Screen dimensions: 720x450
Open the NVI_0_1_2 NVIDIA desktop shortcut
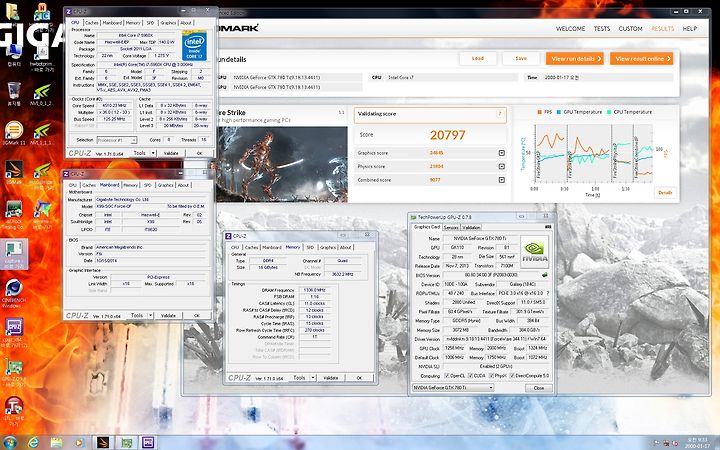point(42,94)
